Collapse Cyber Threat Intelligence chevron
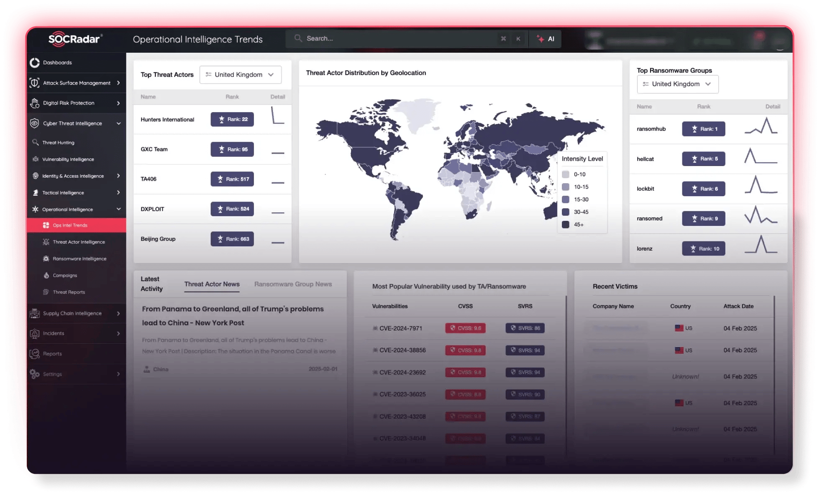Viewport: 820px width, 504px height. click(x=119, y=123)
